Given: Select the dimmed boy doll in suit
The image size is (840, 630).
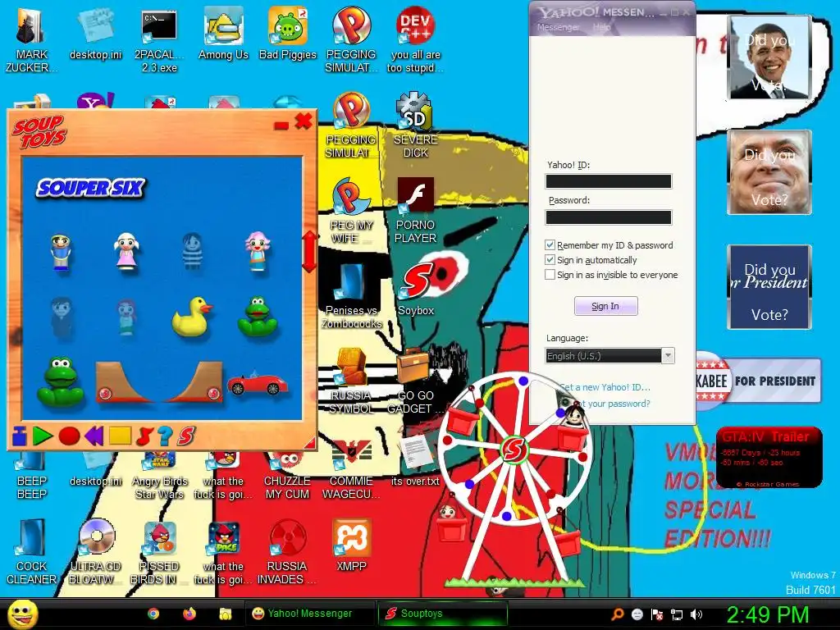Looking at the screenshot, I should [62, 317].
